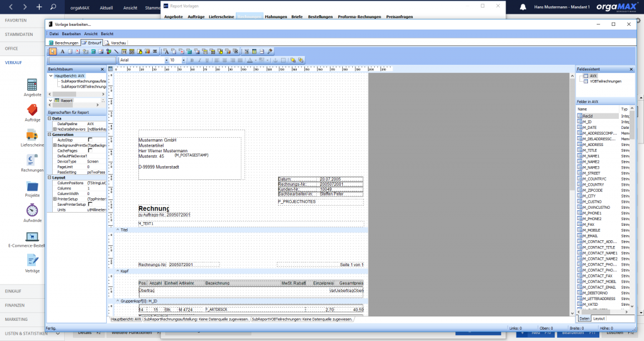
Task: Open the font color dropdown arrow
Action: (255, 60)
